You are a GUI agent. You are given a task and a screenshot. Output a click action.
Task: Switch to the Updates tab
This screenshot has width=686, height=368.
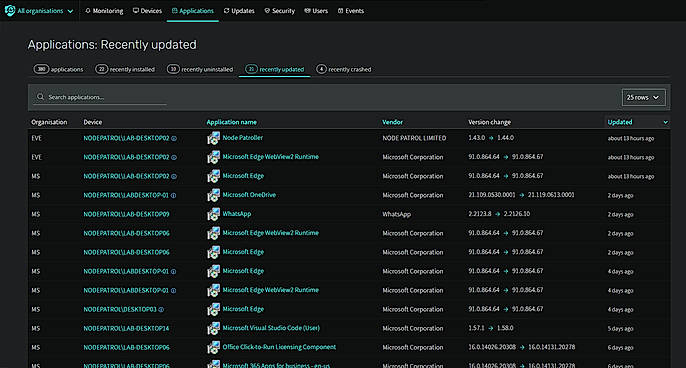pos(239,11)
